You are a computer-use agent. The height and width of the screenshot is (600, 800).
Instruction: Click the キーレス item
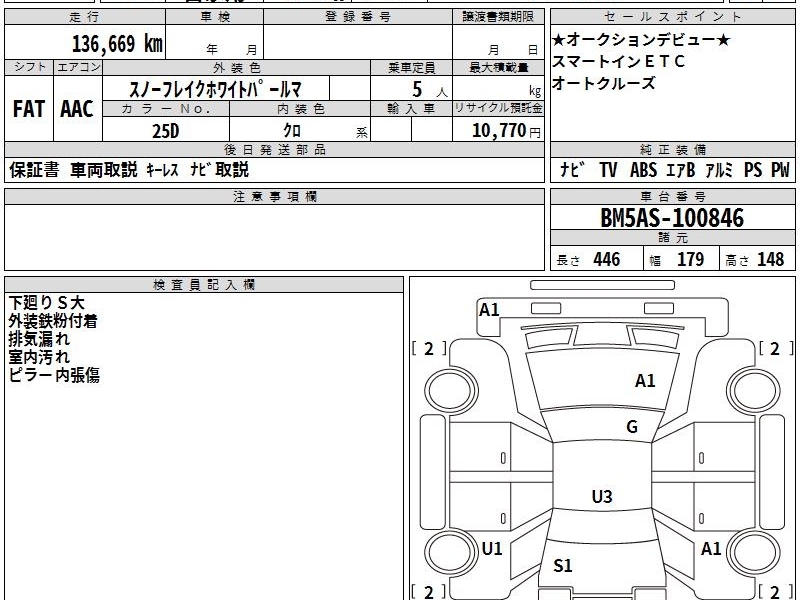(163, 169)
